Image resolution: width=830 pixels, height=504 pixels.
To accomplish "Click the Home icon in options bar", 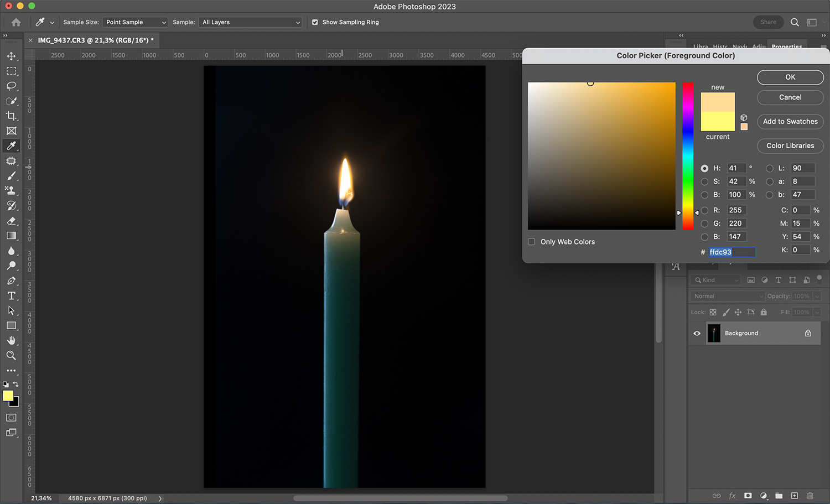I will pos(16,22).
